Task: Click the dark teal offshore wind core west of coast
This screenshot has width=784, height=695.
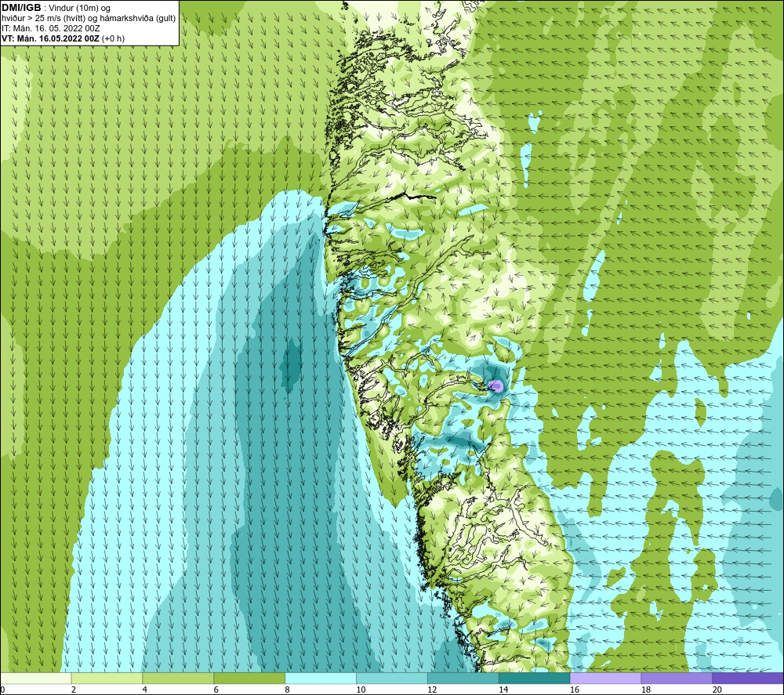Action: tap(291, 364)
